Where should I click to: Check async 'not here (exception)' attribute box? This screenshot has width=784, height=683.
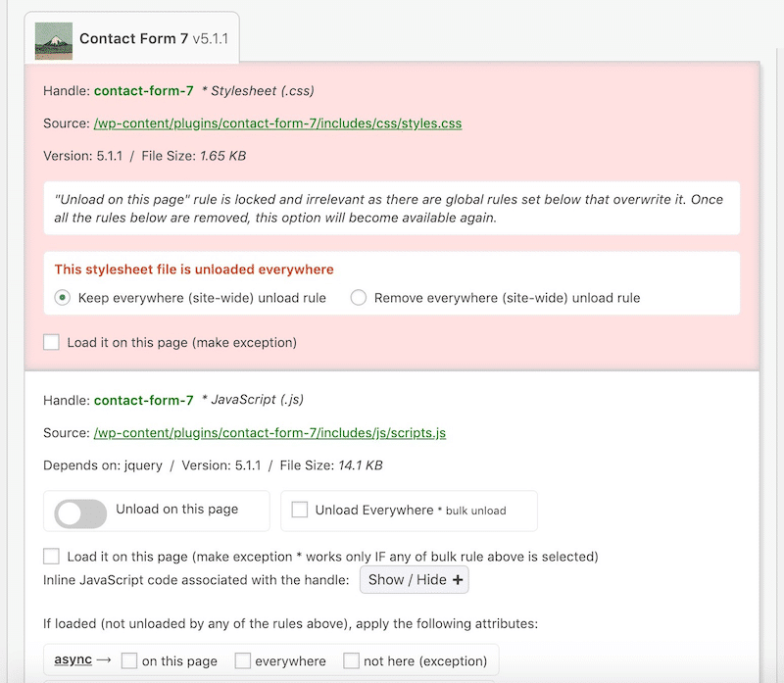[351, 660]
